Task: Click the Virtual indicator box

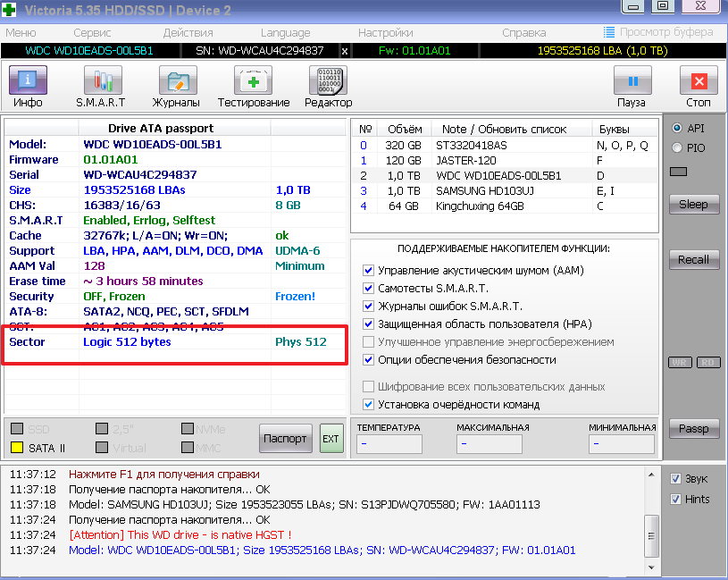Action: [x=102, y=448]
